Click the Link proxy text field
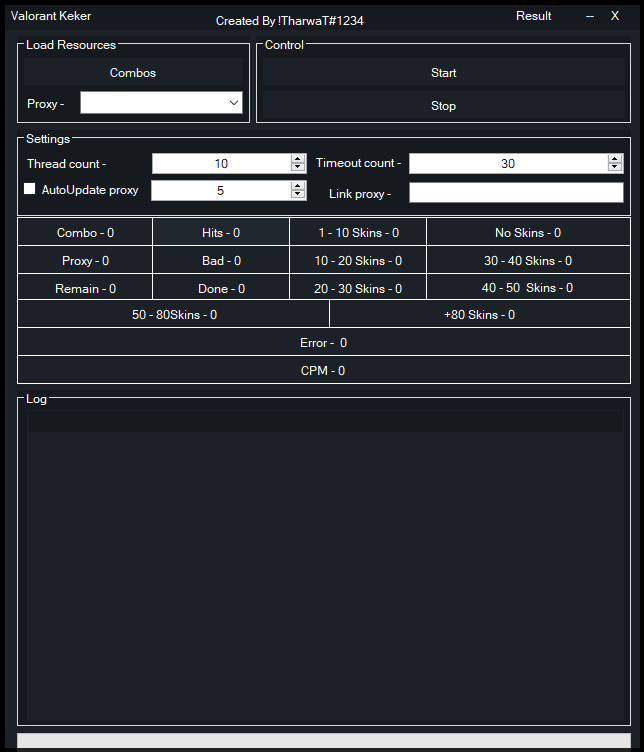Viewport: 644px width, 752px height. point(516,192)
